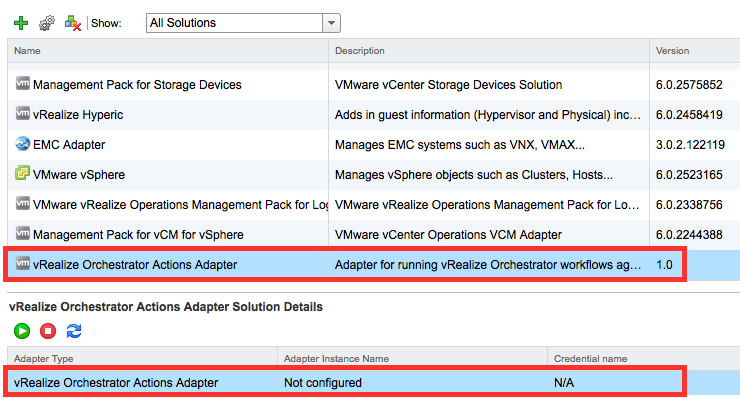Image resolution: width=740 pixels, height=398 pixels.
Task: Click the EMC Adapter globe icon
Action: pyautogui.click(x=22, y=144)
